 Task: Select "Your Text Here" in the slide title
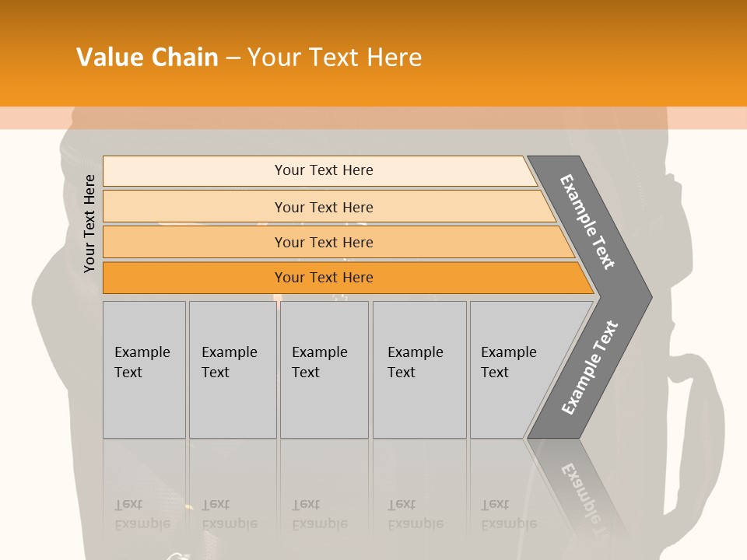pos(335,58)
